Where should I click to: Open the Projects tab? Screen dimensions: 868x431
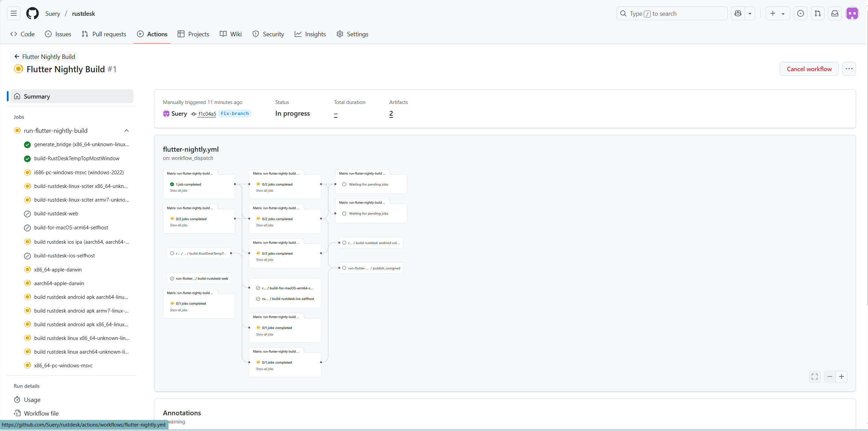[193, 34]
